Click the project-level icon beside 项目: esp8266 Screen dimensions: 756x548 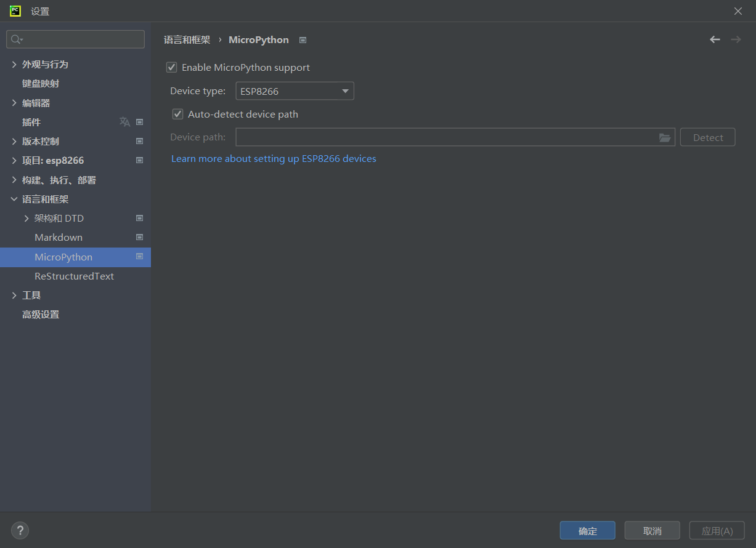coord(140,160)
